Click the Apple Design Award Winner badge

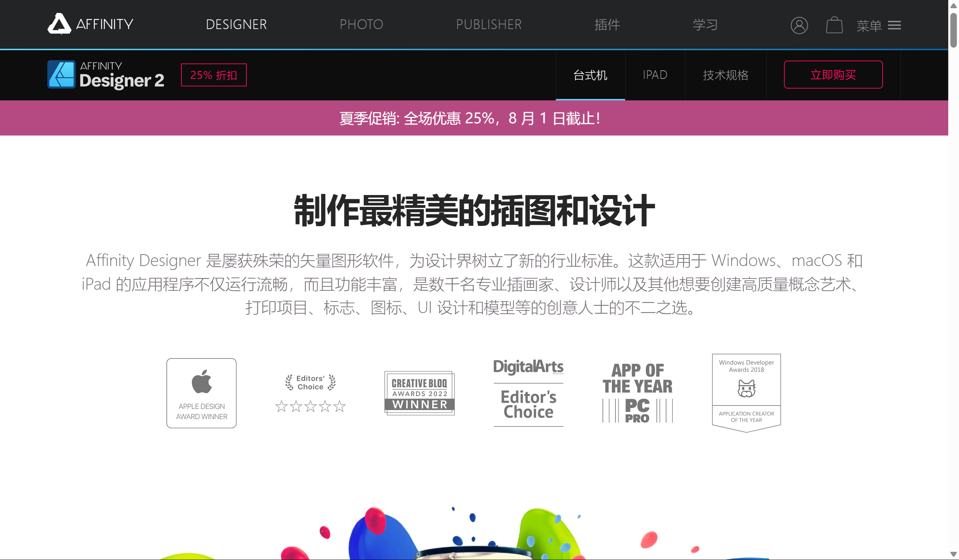click(201, 393)
